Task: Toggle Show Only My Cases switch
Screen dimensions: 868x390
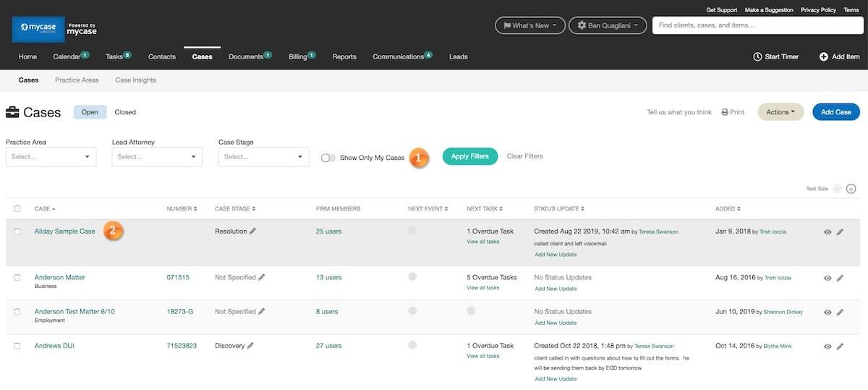Action: click(x=328, y=158)
